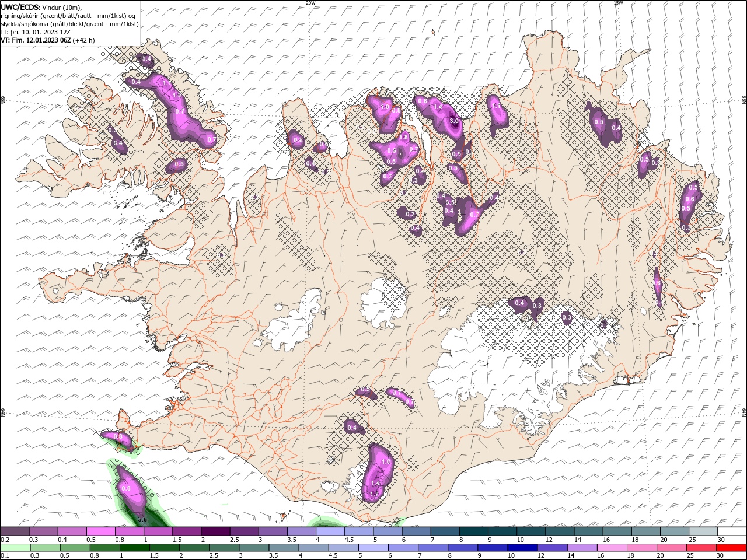Click the valid time line 'VT: Fim. 12.01.2023 06Z'
The height and width of the screenshot is (560, 747).
pos(36,40)
